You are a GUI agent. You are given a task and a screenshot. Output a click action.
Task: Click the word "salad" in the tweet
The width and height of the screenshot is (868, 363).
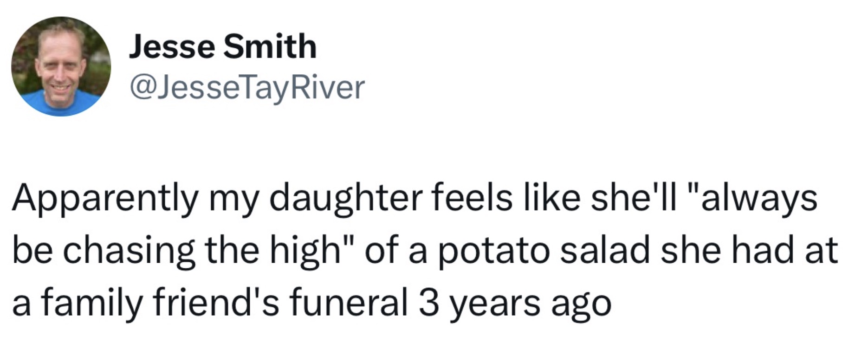click(x=605, y=250)
